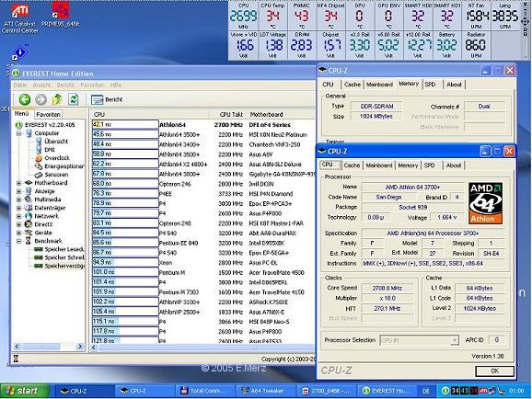
Task: Select Sensoren item in tree
Action: (52, 175)
